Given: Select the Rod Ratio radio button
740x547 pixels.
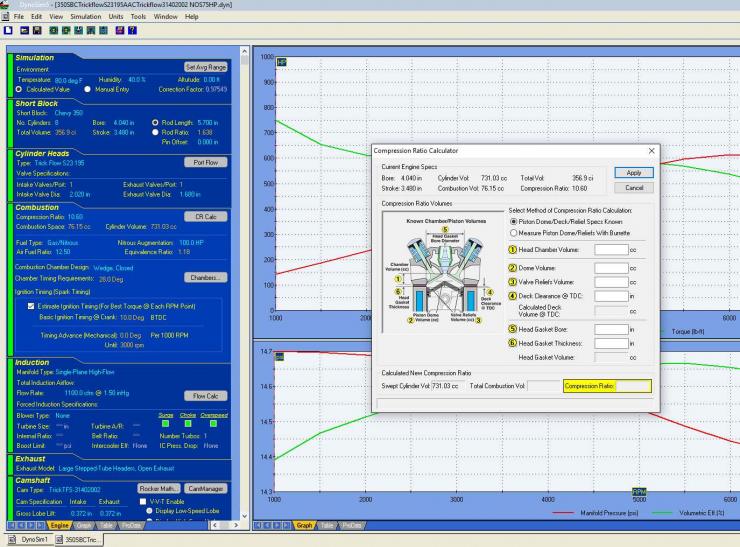Looking at the screenshot, I should click(155, 132).
